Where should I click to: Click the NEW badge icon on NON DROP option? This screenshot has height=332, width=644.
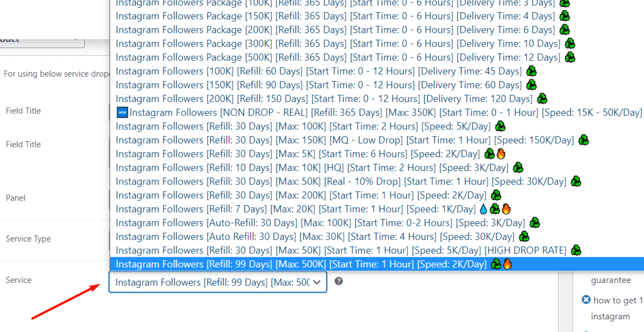pos(122,112)
